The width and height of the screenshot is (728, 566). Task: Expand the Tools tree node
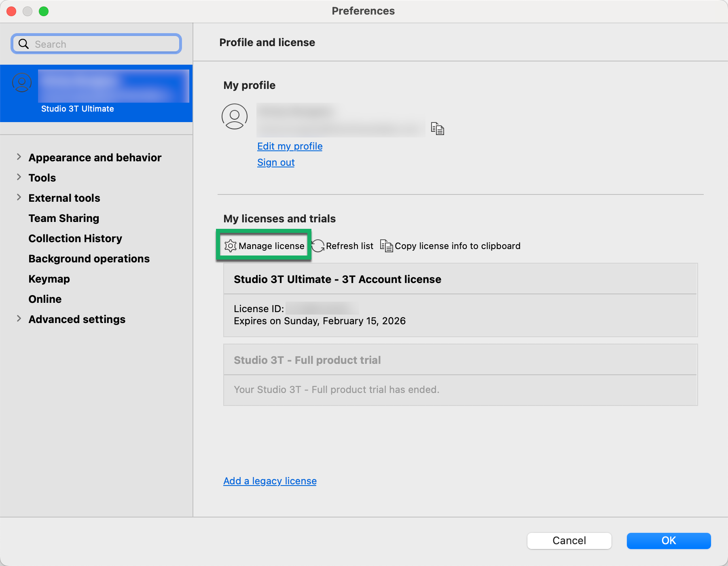click(x=19, y=177)
